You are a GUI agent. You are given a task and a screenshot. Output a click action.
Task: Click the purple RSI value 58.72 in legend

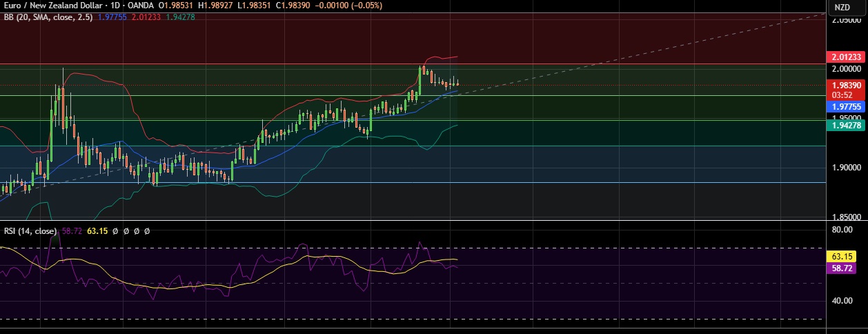click(x=72, y=231)
